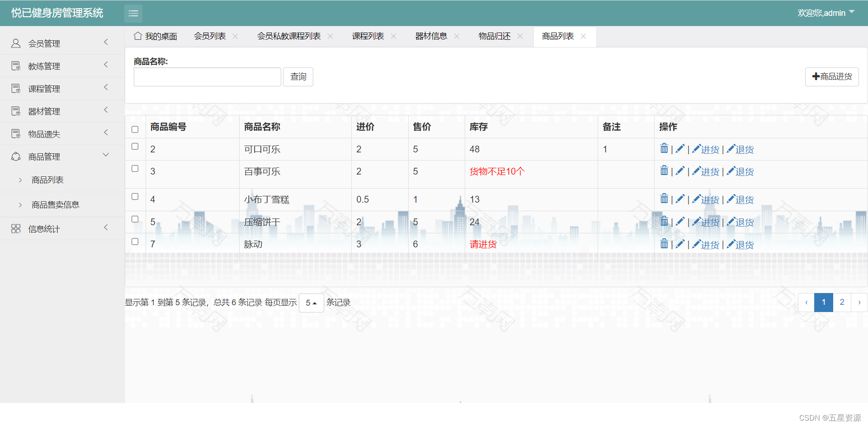
Task: Edit 小布丁雪糕 with the pencil icon
Action: (x=680, y=199)
